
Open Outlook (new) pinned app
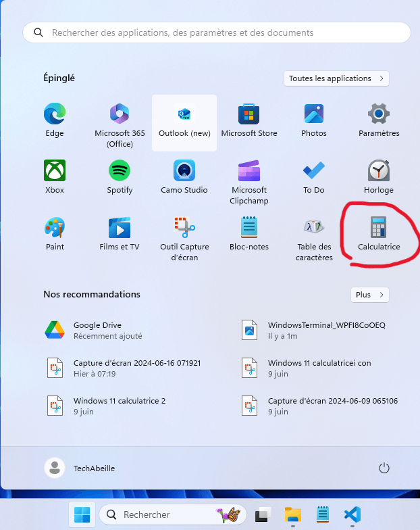184,122
